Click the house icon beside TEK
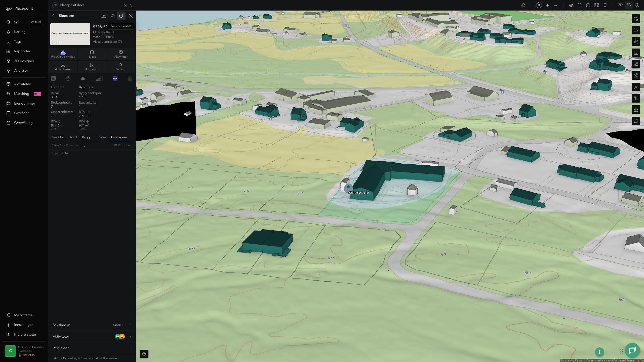 pos(130,79)
